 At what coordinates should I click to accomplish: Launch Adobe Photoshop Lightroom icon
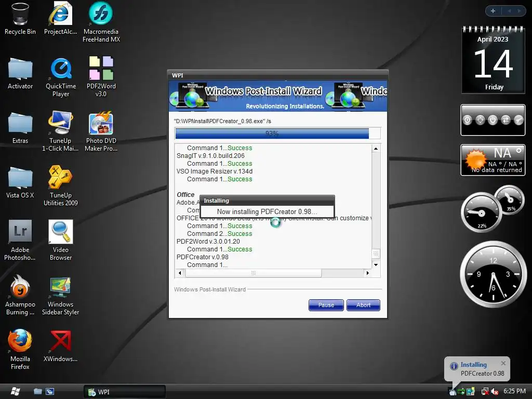pos(20,241)
